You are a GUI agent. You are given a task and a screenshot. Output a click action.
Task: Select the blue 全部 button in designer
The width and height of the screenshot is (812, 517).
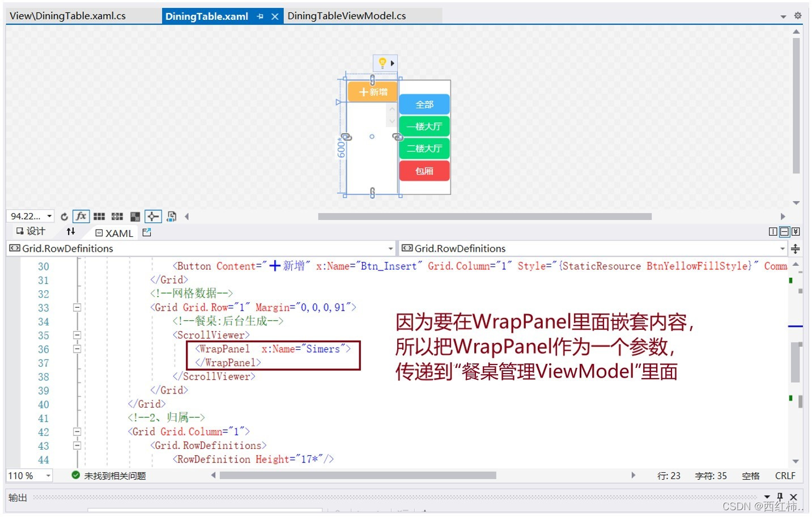pyautogui.click(x=424, y=104)
